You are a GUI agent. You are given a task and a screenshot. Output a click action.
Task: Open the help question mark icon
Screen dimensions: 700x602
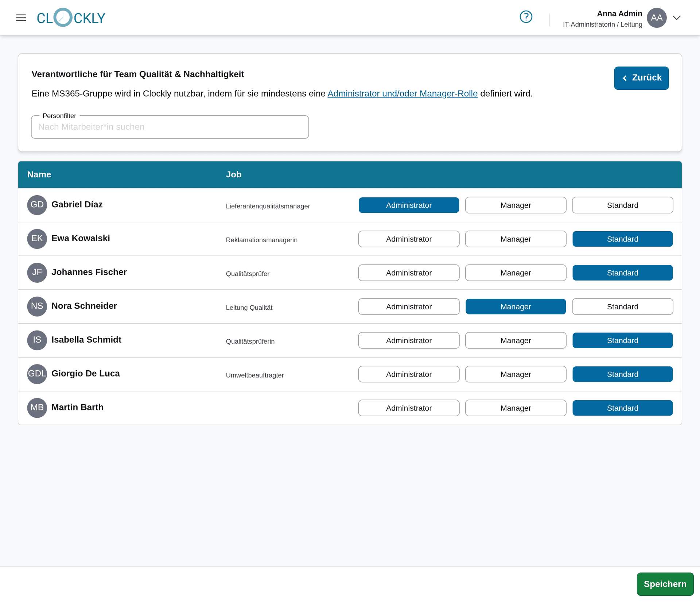pyautogui.click(x=526, y=17)
